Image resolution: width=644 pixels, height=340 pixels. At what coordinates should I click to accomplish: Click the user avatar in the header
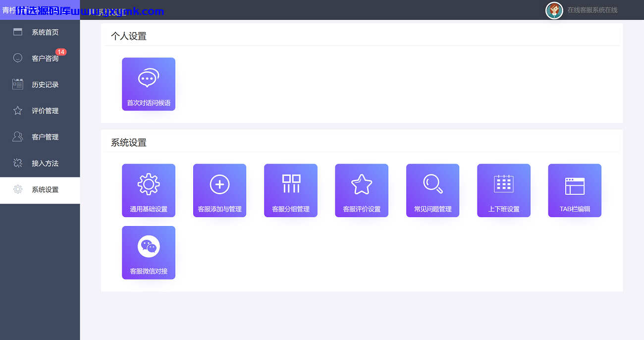(554, 10)
